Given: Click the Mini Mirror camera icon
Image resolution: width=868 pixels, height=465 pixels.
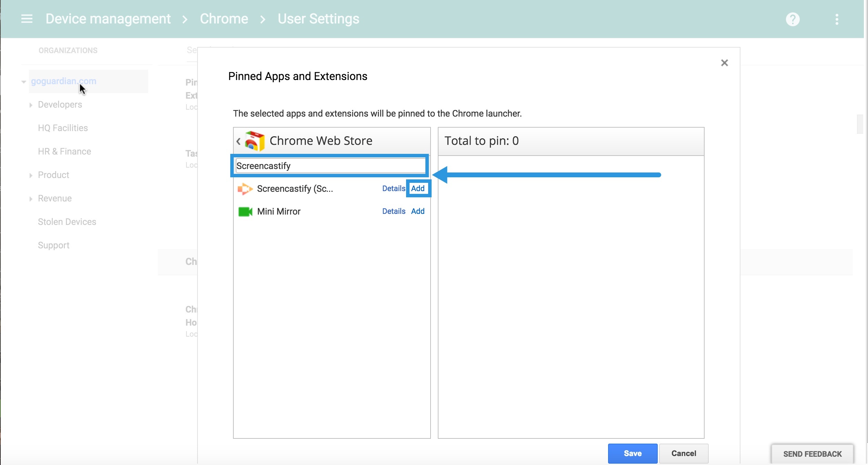Looking at the screenshot, I should 245,211.
